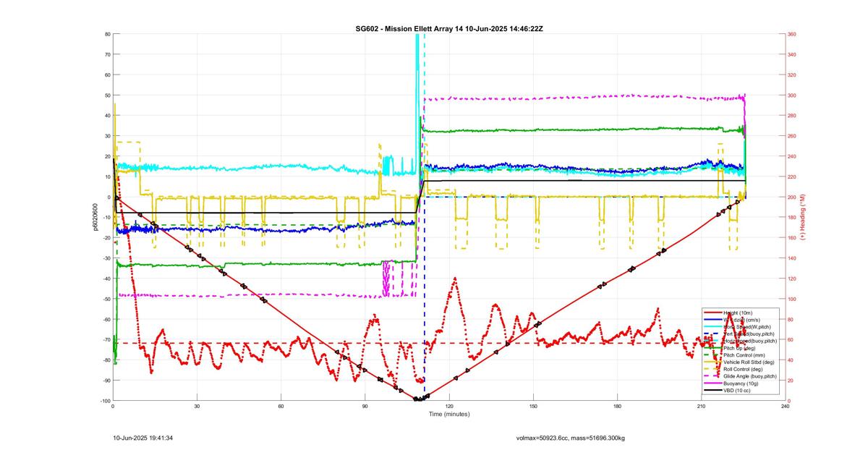Click the '220' tick on the heading axis
Image resolution: width=868 pixels, height=450 pixels.
(x=792, y=177)
